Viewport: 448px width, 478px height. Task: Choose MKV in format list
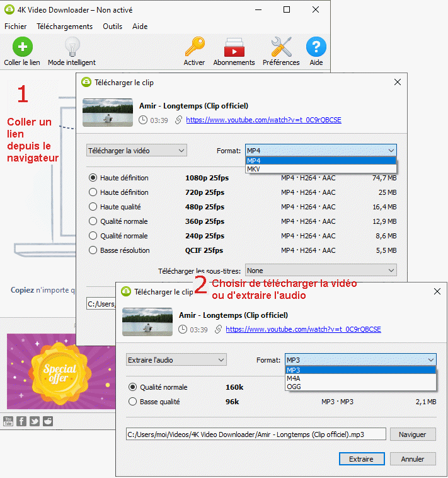pyautogui.click(x=321, y=169)
